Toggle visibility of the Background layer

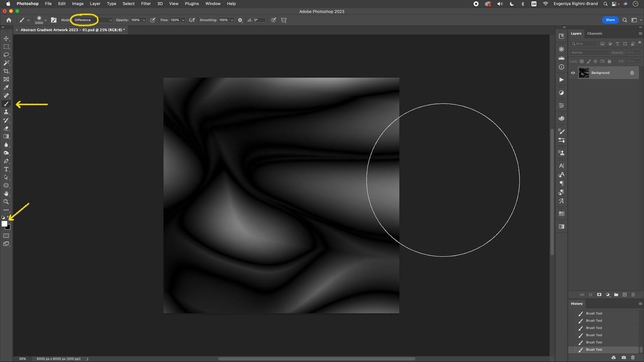573,72
